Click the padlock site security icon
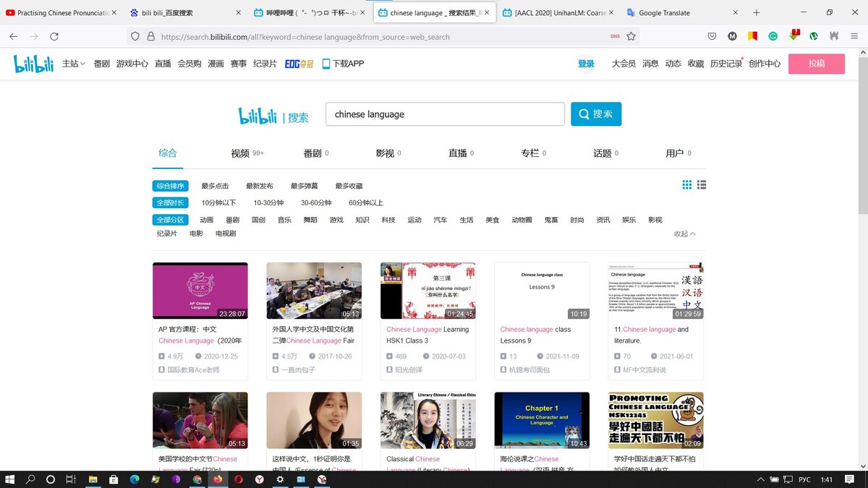Image resolution: width=868 pixels, height=488 pixels. tap(150, 36)
